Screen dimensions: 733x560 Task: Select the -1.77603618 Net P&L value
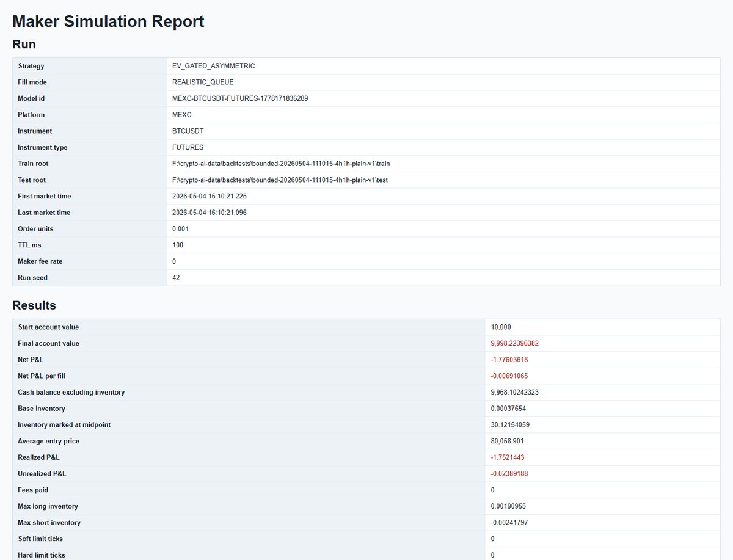click(x=509, y=360)
